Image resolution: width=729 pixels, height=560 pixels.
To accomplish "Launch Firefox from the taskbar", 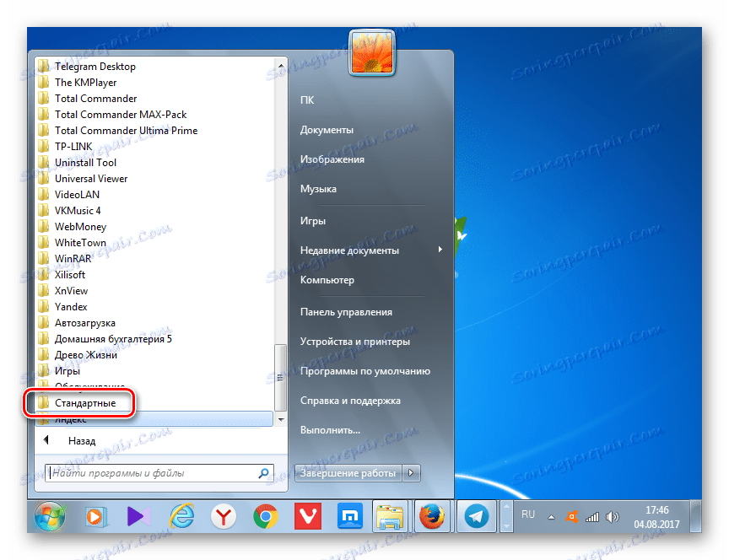I will click(433, 515).
